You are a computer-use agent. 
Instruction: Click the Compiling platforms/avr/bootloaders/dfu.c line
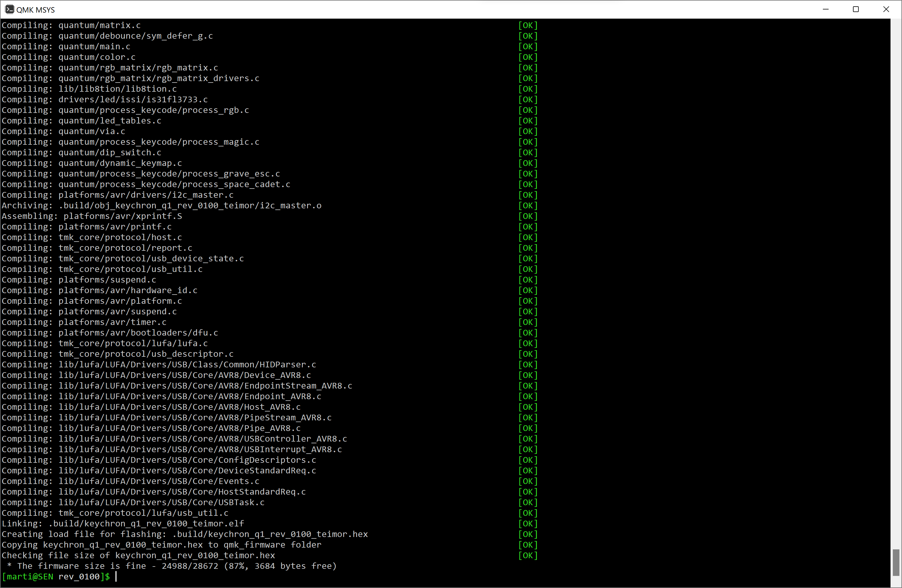pyautogui.click(x=110, y=333)
